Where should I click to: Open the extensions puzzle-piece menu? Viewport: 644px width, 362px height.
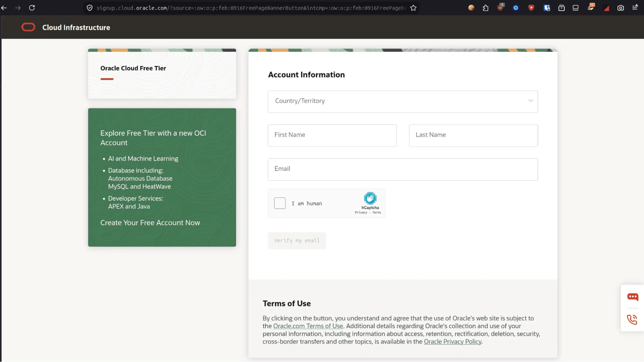pyautogui.click(x=485, y=8)
